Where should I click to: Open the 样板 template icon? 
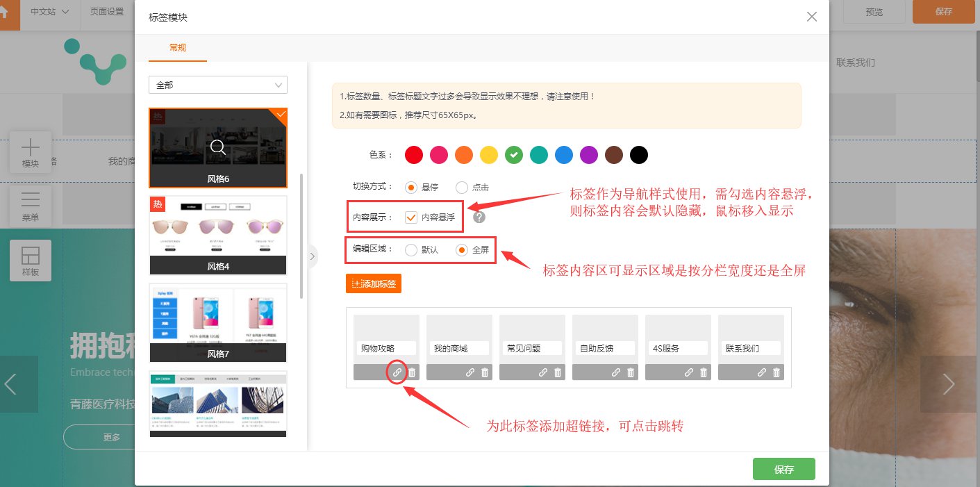31,261
